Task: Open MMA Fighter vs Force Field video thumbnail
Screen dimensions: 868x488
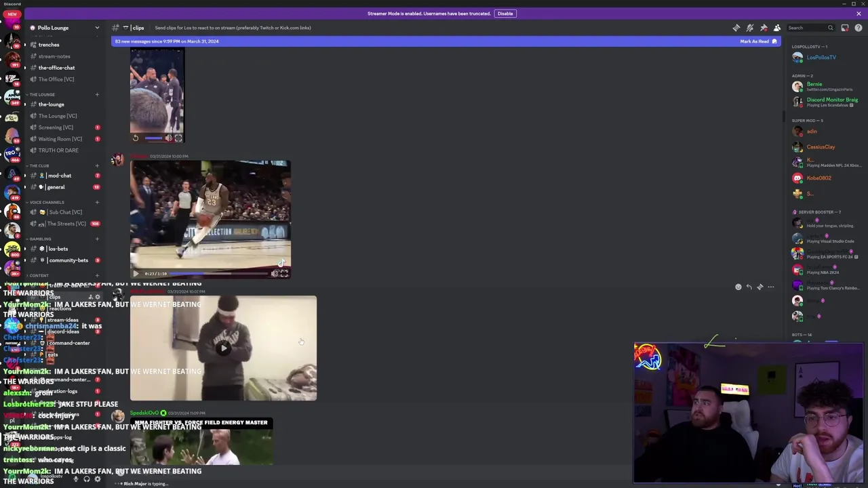Action: [x=202, y=442]
